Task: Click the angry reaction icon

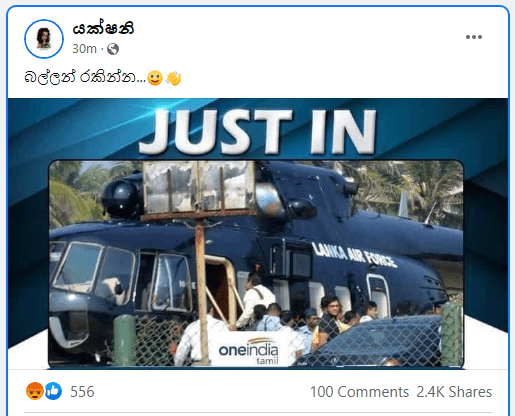Action: pos(35,391)
